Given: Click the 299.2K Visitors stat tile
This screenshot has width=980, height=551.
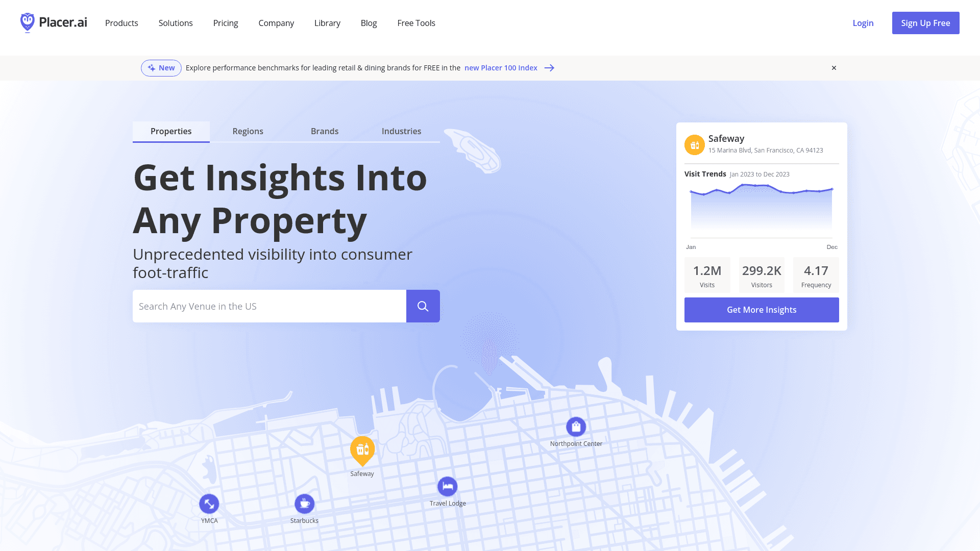Looking at the screenshot, I should tap(762, 275).
